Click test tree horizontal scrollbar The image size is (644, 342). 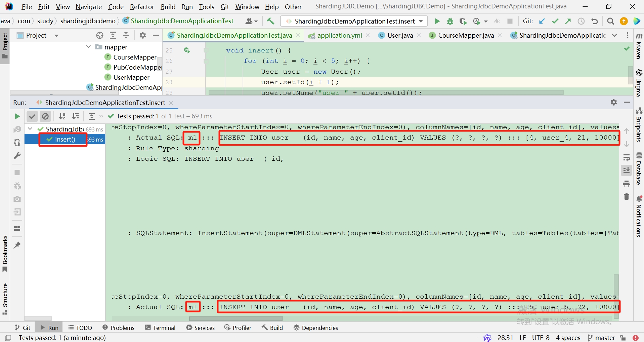[38, 318]
